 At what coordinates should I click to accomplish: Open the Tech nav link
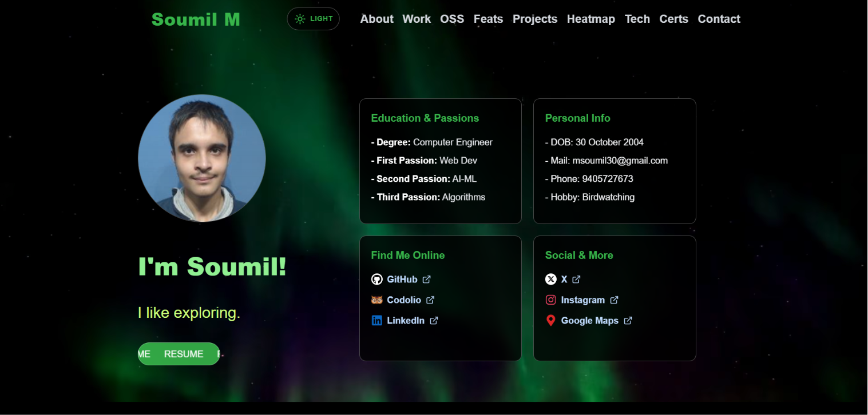(637, 19)
